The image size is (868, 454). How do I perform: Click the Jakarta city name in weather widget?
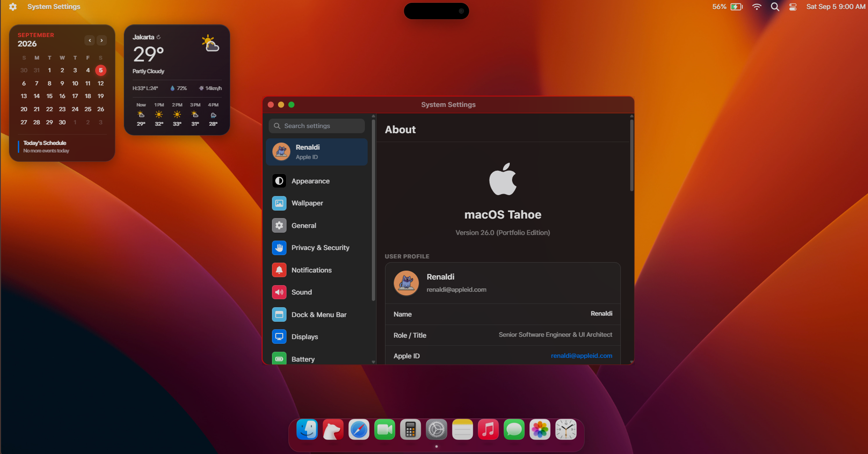pos(143,37)
